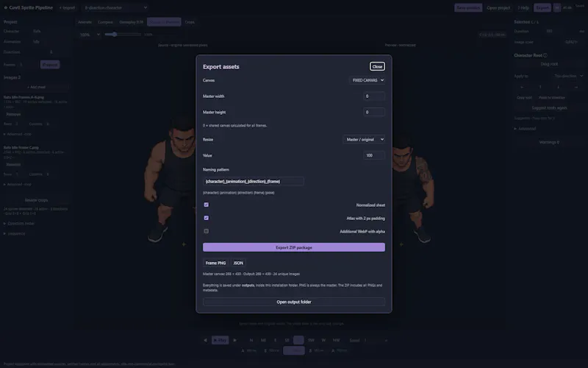Open the 8-direction character dropdown

pyautogui.click(x=115, y=7)
